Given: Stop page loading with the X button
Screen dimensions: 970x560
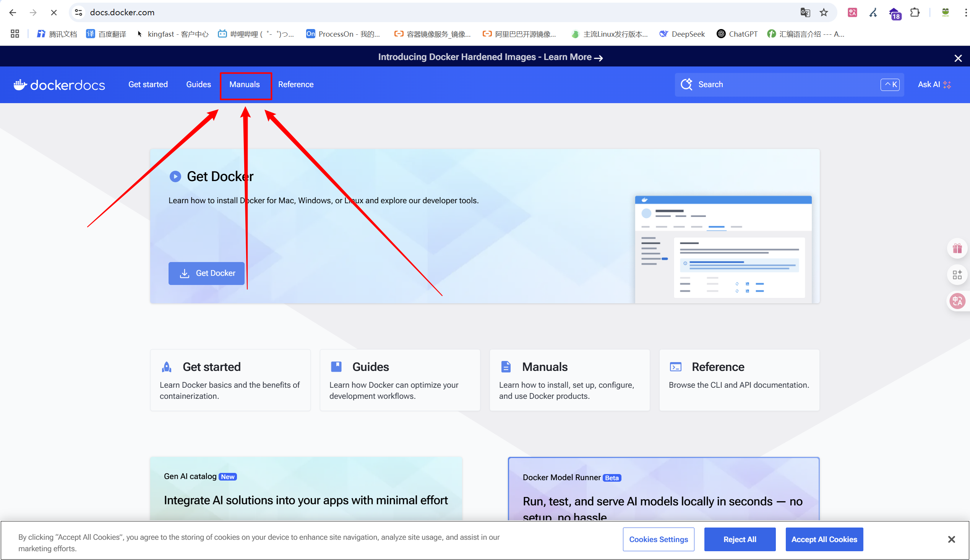Looking at the screenshot, I should click(54, 13).
